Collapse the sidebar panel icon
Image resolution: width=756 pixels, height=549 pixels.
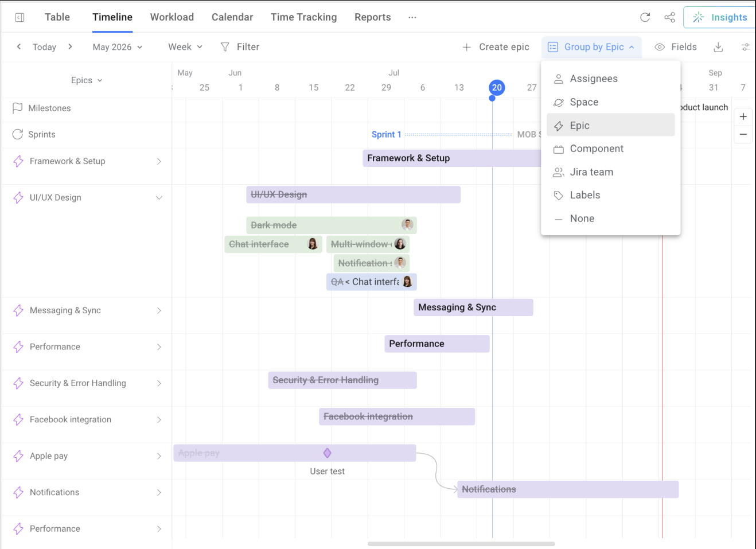point(20,17)
